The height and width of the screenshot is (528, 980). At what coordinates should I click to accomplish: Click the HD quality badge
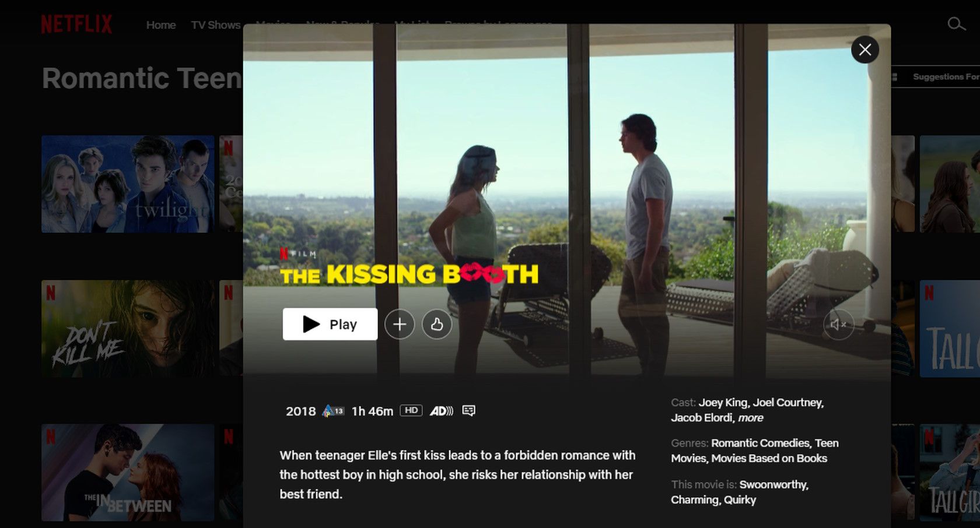411,411
